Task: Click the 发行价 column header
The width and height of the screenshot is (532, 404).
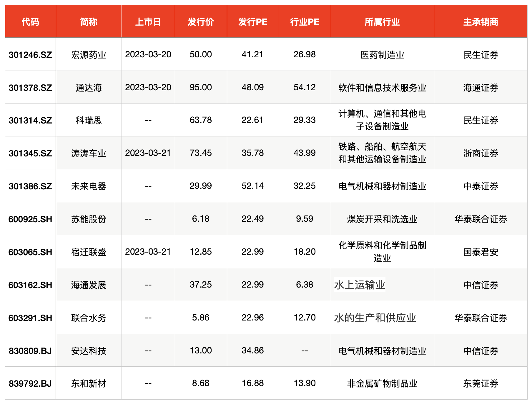Action: click(201, 22)
